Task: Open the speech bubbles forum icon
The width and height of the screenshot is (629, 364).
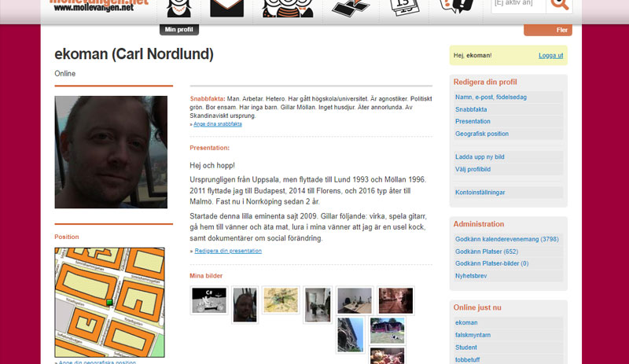Action: coord(457,6)
